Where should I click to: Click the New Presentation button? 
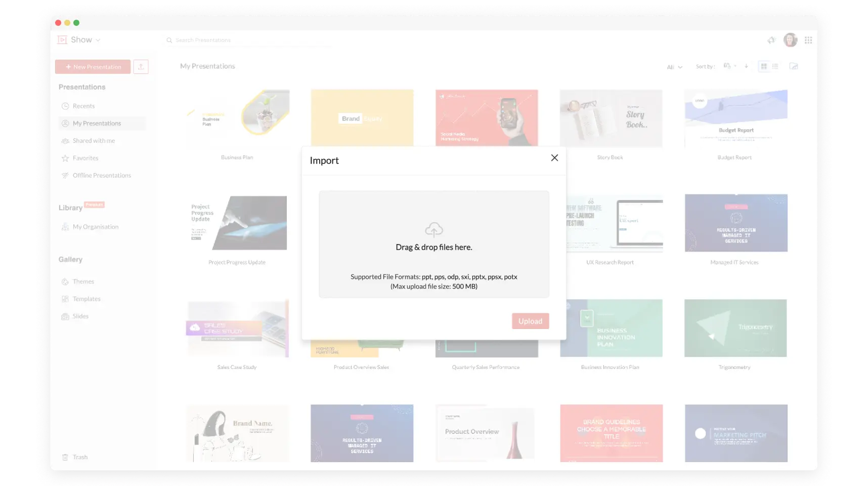point(93,66)
